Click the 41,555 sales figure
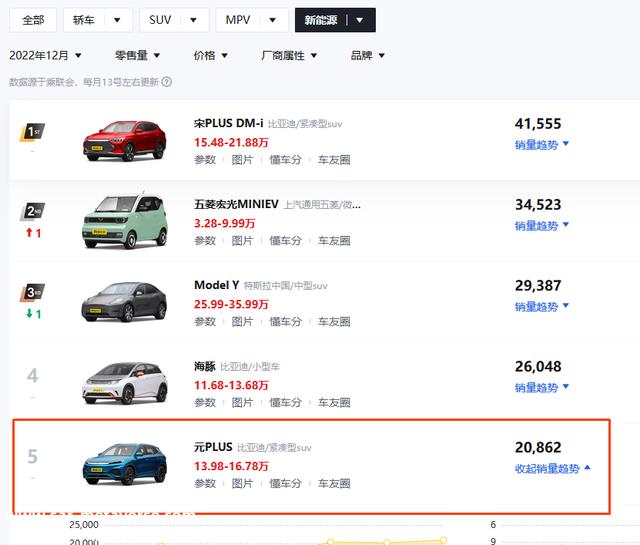This screenshot has width=640, height=545. [x=538, y=124]
